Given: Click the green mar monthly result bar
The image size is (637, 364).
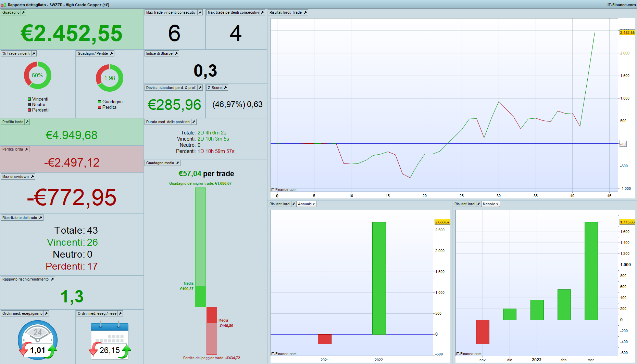Looking at the screenshot, I should tap(591, 271).
